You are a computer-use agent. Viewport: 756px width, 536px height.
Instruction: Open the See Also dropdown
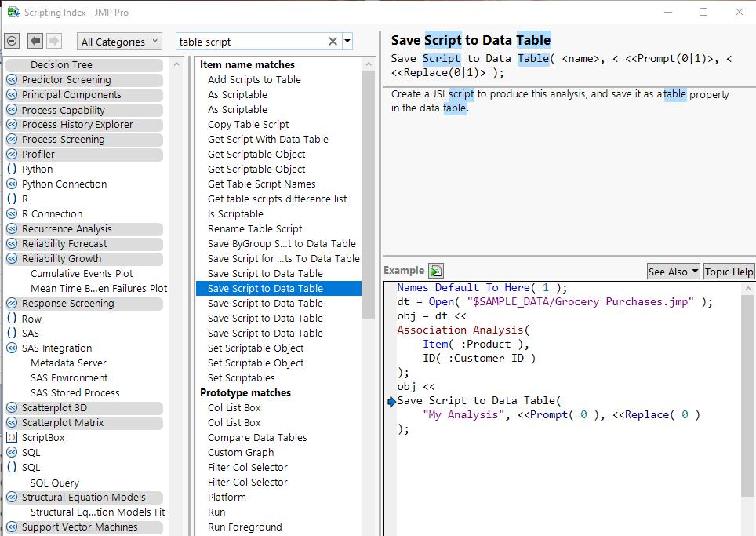point(673,272)
